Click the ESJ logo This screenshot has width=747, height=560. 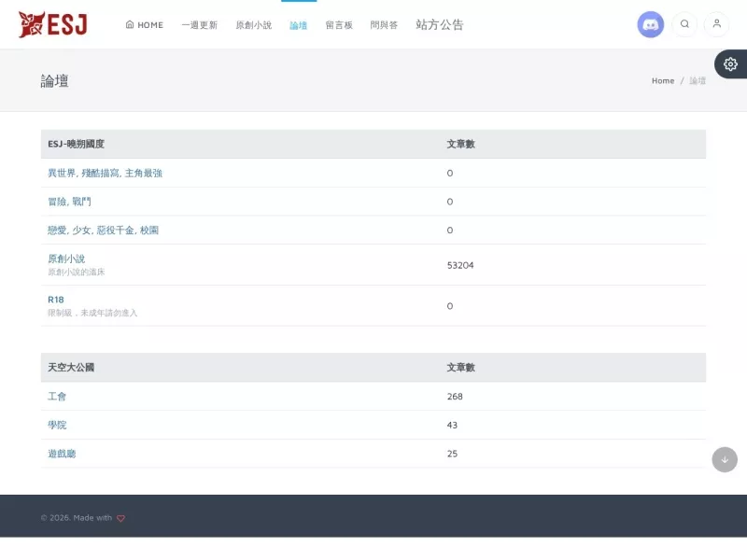point(53,24)
